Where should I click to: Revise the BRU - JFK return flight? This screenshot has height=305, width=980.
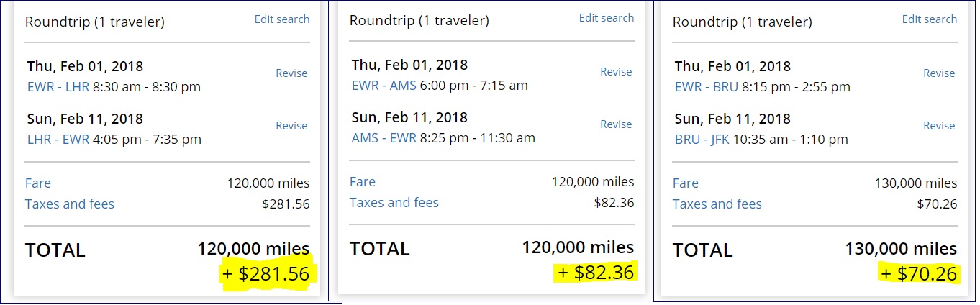939,126
